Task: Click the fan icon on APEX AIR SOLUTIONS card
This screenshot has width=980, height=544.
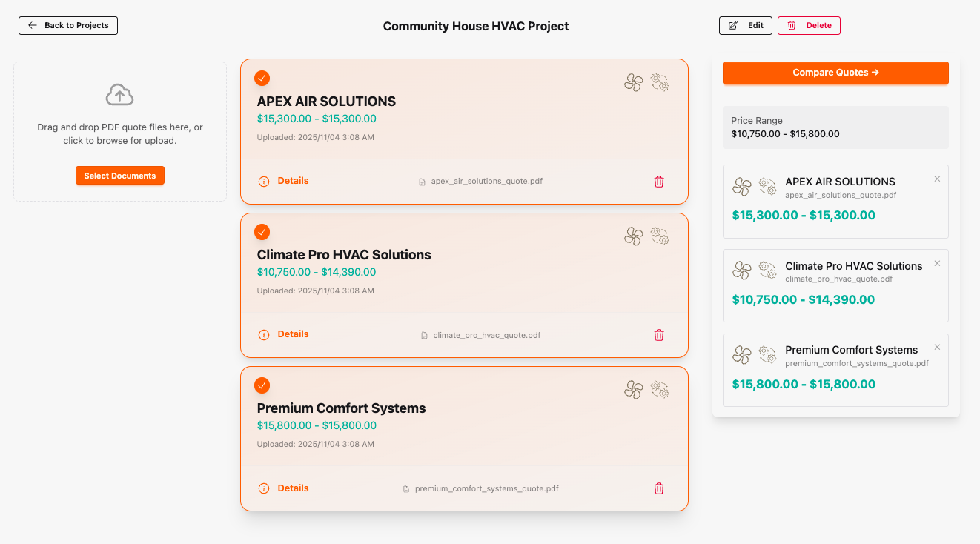Action: click(633, 82)
